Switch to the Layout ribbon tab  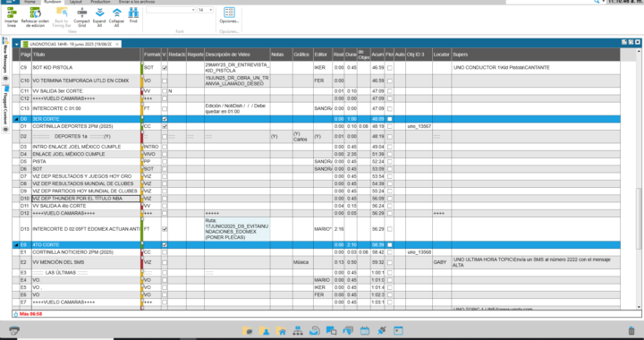75,2
